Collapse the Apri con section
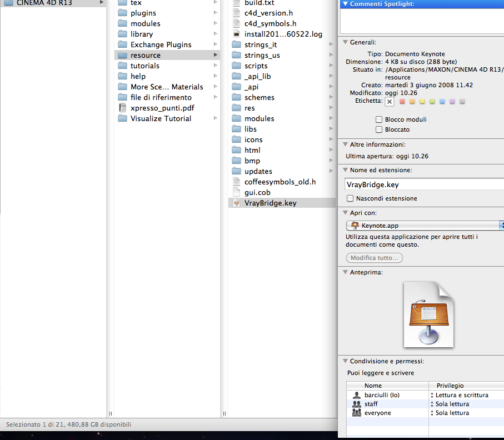Screen dimensions: 504x440 point(345,213)
